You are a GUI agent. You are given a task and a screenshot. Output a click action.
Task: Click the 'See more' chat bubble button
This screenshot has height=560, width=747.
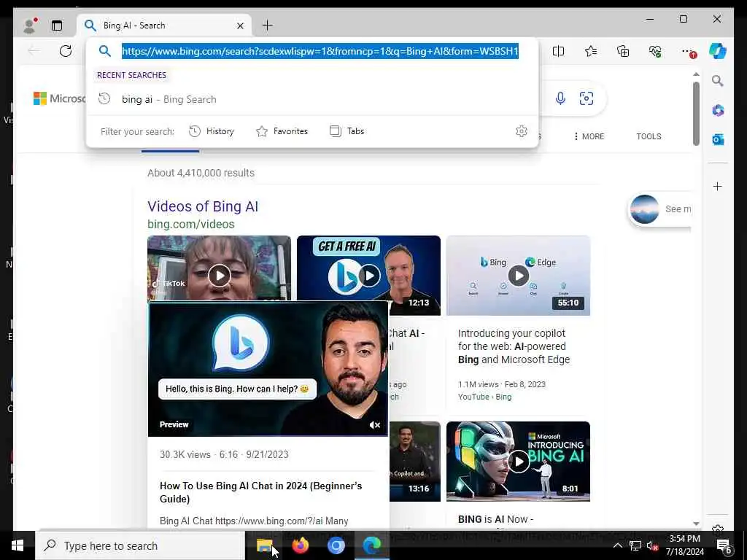tap(659, 209)
